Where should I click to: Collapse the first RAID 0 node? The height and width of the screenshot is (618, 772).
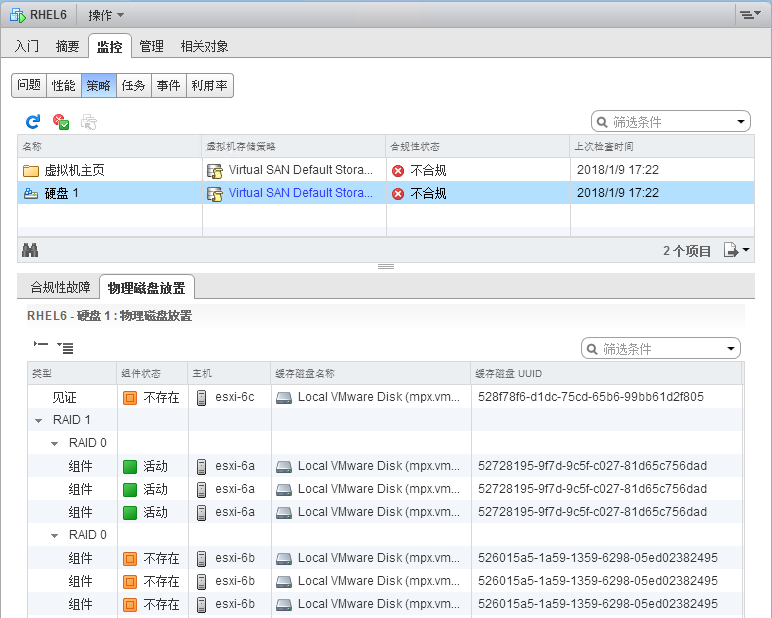(55, 444)
